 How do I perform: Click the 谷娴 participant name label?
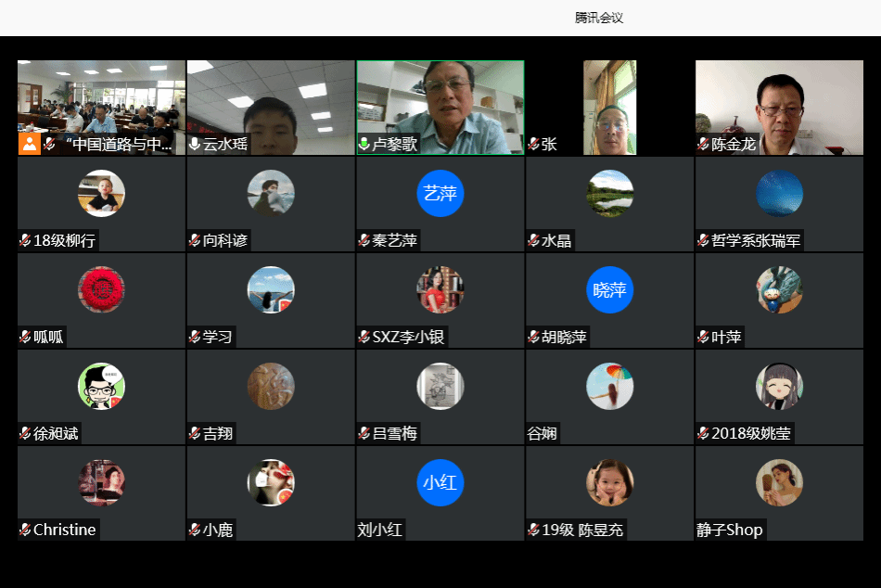coord(543,434)
